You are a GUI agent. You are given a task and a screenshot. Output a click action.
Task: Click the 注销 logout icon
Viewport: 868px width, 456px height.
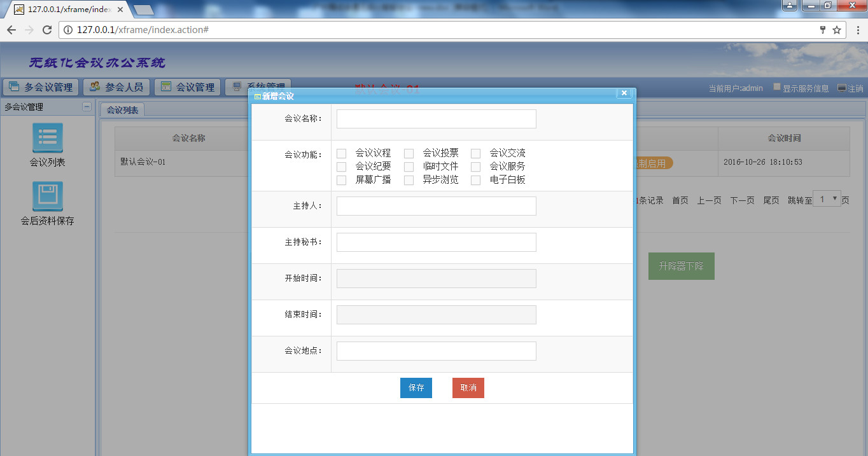pyautogui.click(x=842, y=88)
